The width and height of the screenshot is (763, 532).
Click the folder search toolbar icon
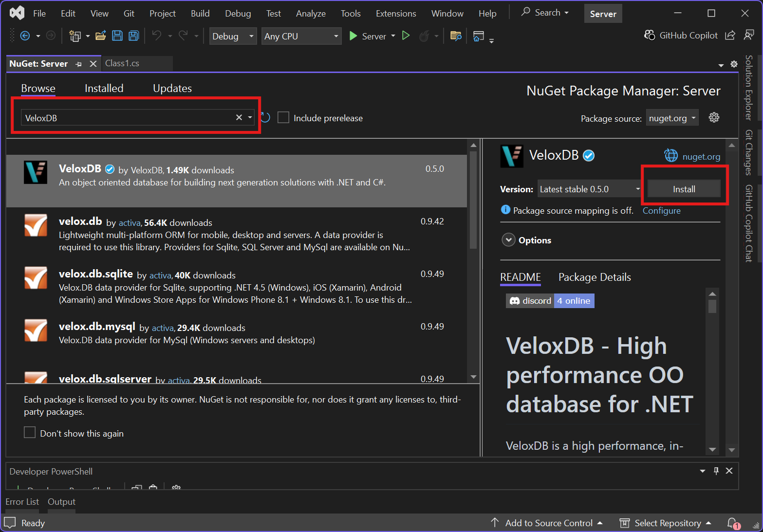coord(456,36)
